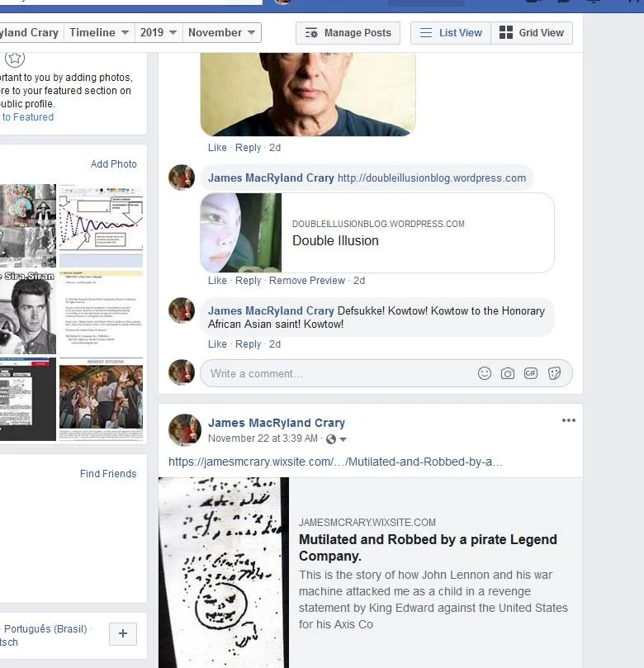Click the List View lines icon

[425, 33]
